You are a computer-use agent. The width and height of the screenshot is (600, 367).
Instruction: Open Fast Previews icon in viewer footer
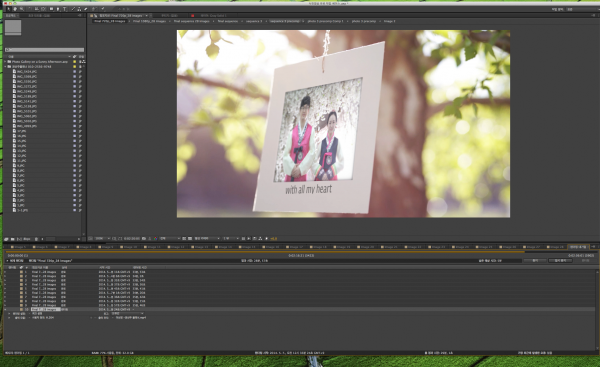click(249, 238)
